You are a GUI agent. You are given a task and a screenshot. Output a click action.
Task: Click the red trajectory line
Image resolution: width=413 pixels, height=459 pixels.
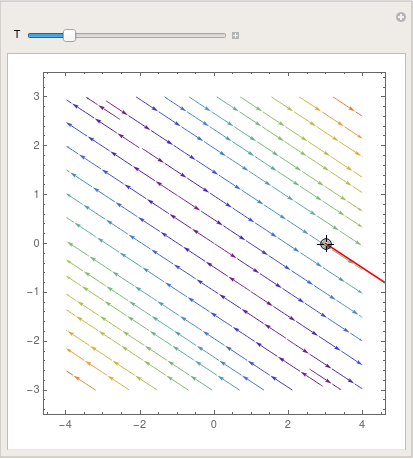[356, 263]
